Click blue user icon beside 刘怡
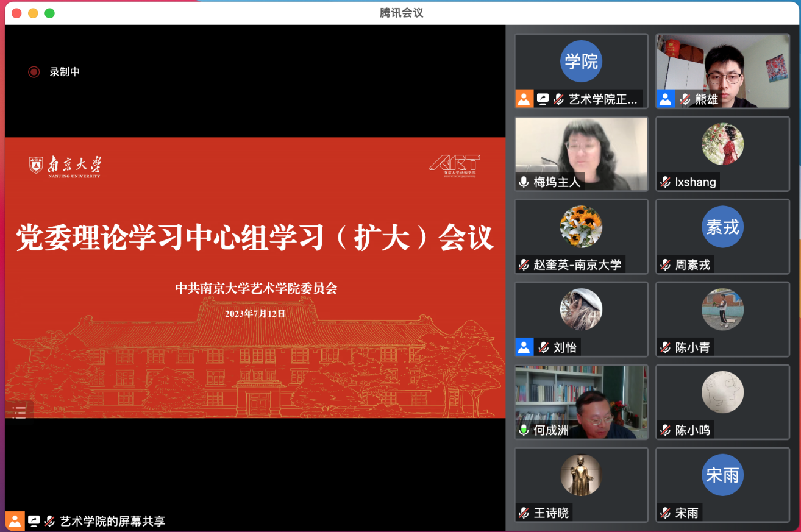Image resolution: width=801 pixels, height=532 pixels. coord(524,347)
